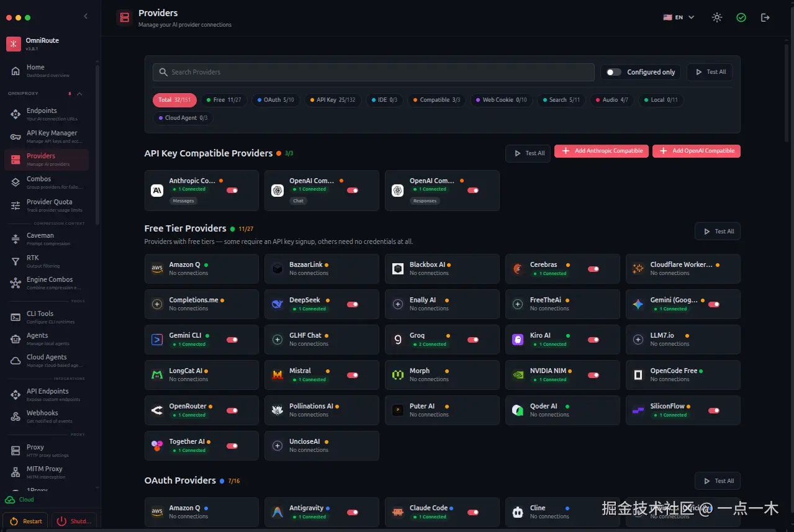Filter by Free 11/27 providers
Screen dimensions: 794x532
pos(223,100)
